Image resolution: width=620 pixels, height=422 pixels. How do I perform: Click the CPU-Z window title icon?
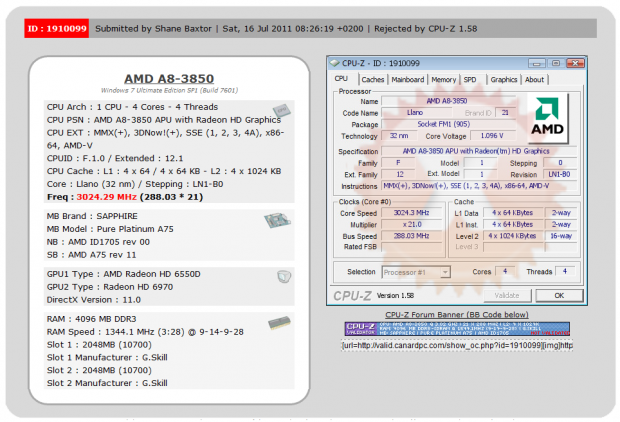(335, 63)
